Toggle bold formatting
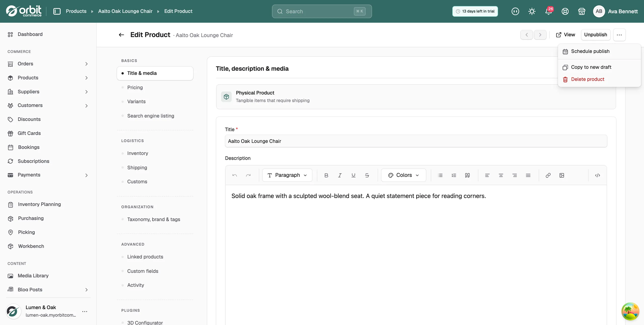This screenshot has height=325, width=644. coord(326,175)
